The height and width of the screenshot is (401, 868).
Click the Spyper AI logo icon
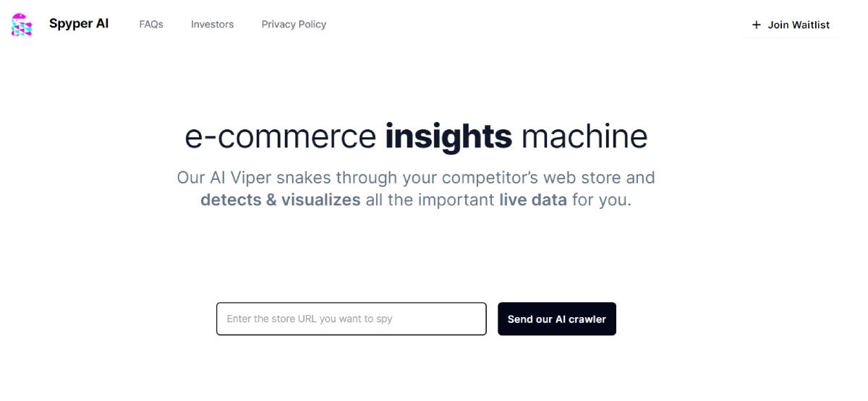[x=22, y=25]
